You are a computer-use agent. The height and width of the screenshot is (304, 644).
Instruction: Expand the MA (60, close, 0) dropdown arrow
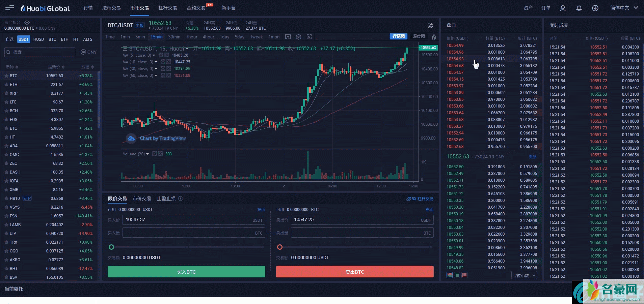coord(156,75)
